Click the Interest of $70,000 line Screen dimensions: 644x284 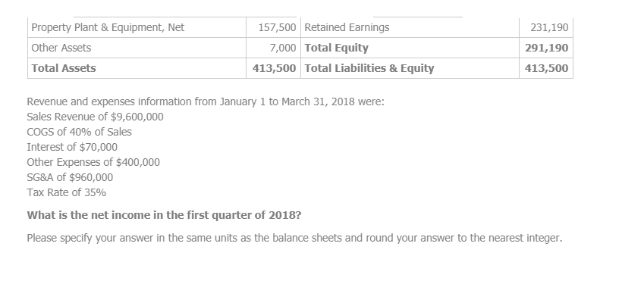tap(72, 147)
